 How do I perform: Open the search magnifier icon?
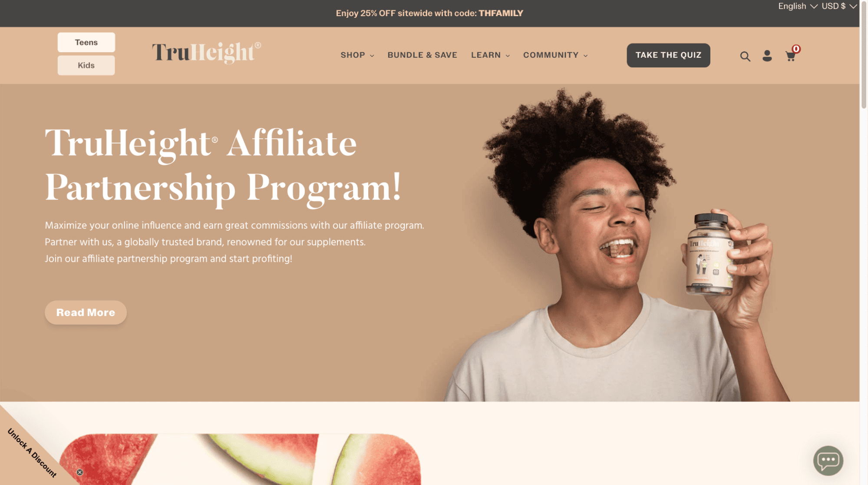tap(745, 56)
